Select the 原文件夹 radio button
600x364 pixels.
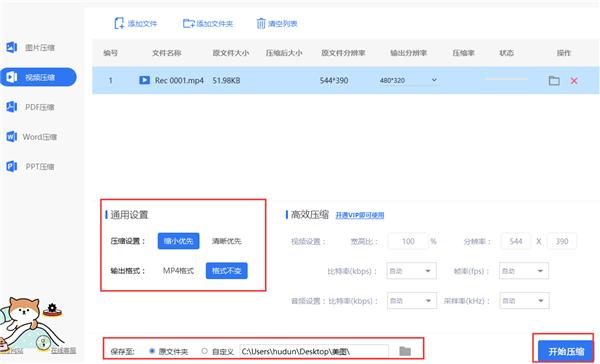tap(152, 351)
